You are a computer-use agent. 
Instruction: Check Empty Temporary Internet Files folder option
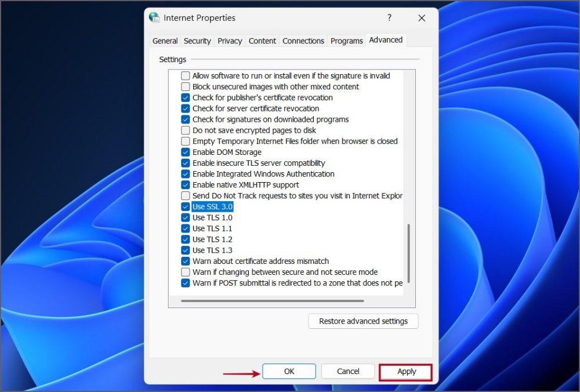tap(186, 141)
